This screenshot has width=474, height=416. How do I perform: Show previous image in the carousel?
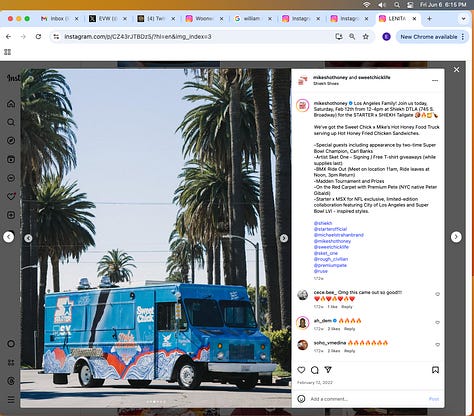[28, 238]
